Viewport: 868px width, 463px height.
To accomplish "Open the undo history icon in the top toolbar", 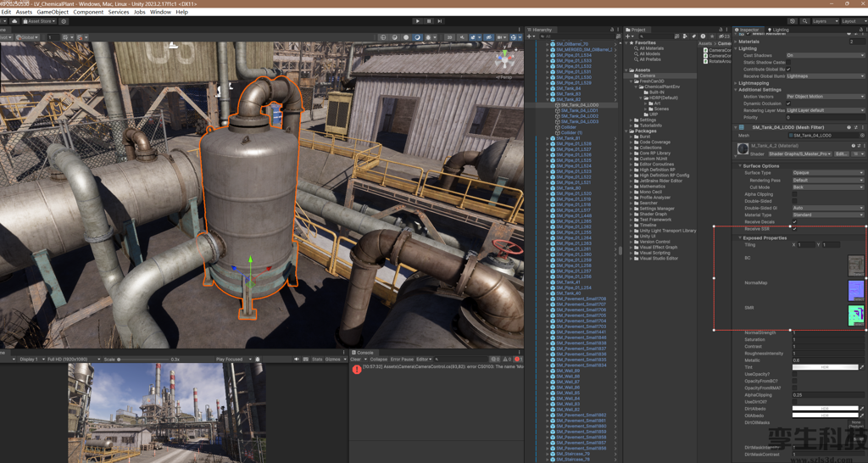I will (793, 21).
